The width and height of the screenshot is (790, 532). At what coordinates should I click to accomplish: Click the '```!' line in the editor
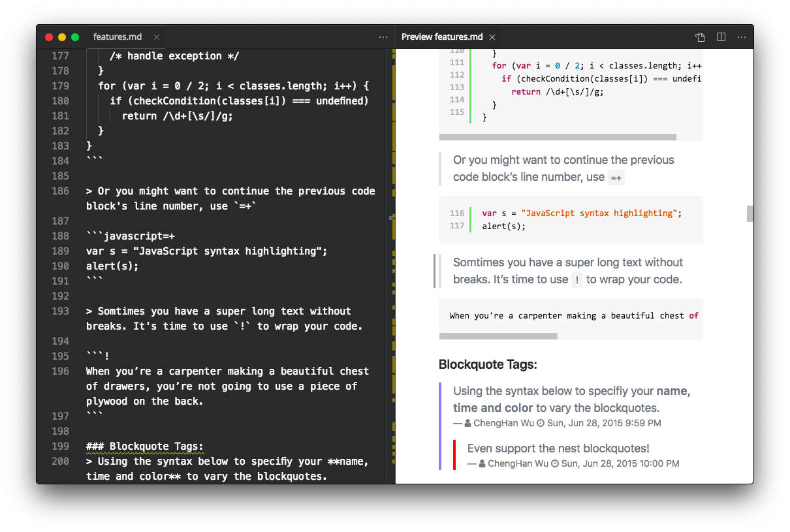click(x=98, y=356)
